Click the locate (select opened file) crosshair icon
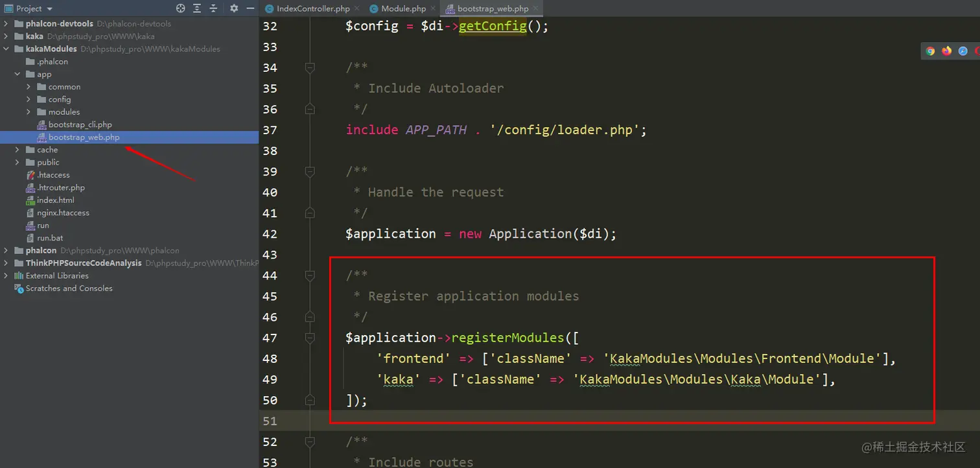Image resolution: width=980 pixels, height=468 pixels. pos(181,8)
